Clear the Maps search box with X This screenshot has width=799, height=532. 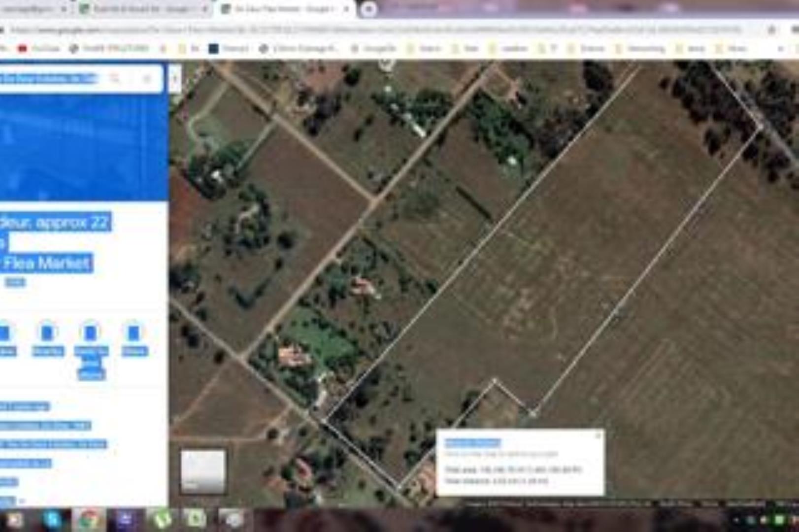[147, 78]
